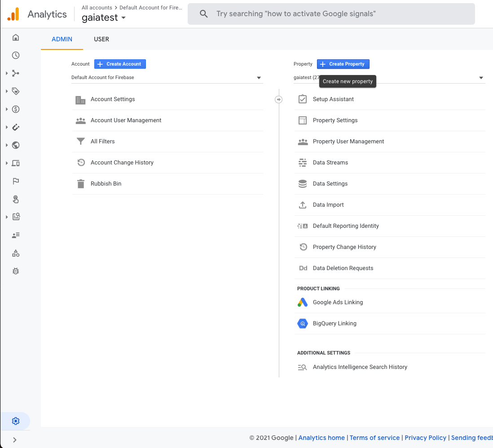Viewport: 493px width, 448px height.
Task: Open Account User Management
Action: [x=167, y=120]
